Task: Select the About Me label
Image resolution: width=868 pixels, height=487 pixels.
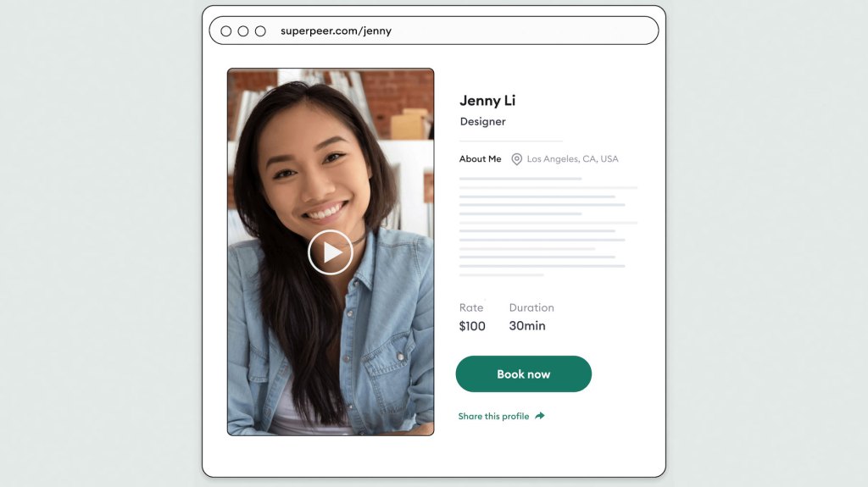Action: click(x=480, y=159)
